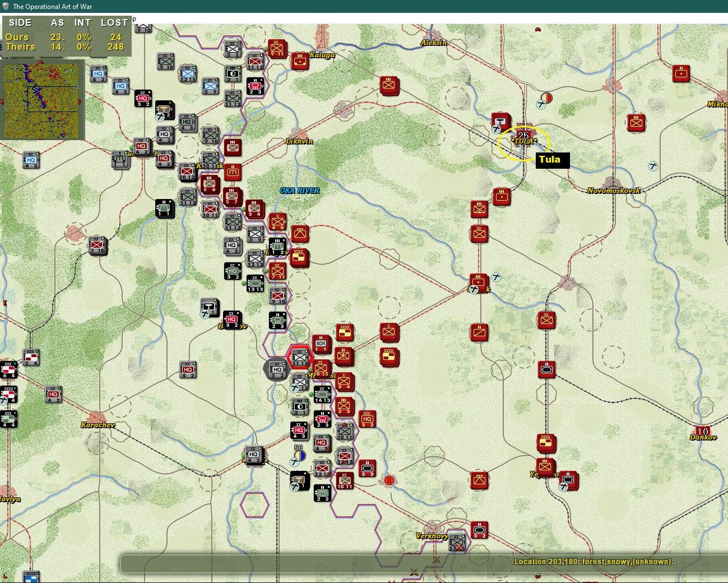The width and height of the screenshot is (728, 583).
Task: Select the red division counter rated 10-15
Action: (x=321, y=369)
